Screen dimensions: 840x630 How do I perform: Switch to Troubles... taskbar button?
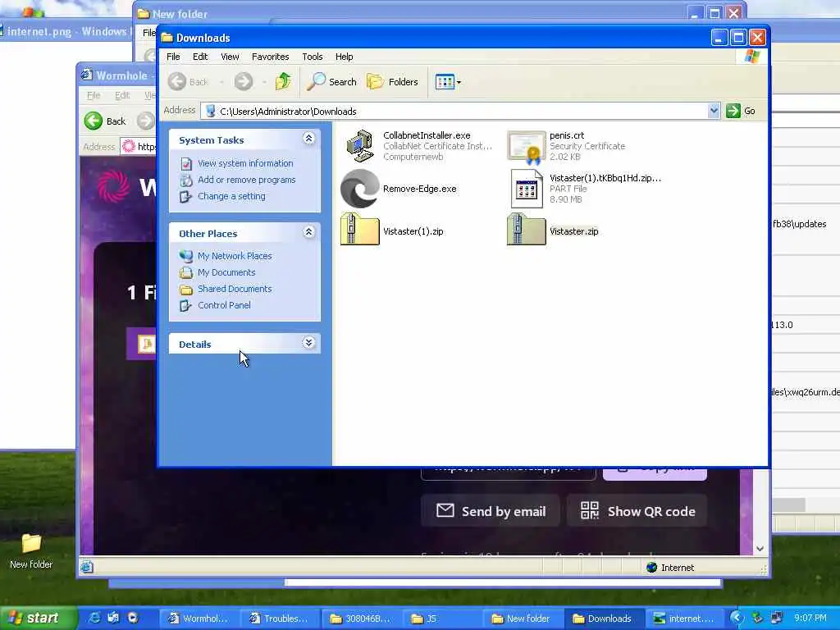pyautogui.click(x=279, y=619)
